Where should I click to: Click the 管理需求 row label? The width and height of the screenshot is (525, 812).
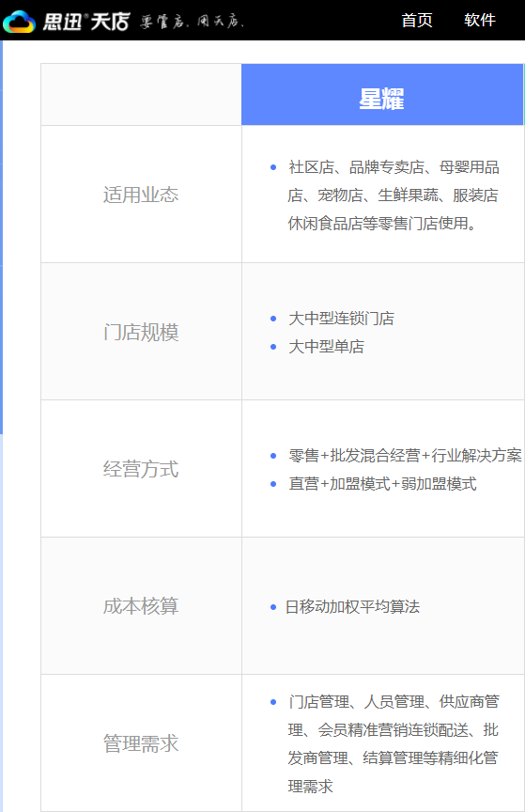(x=141, y=743)
